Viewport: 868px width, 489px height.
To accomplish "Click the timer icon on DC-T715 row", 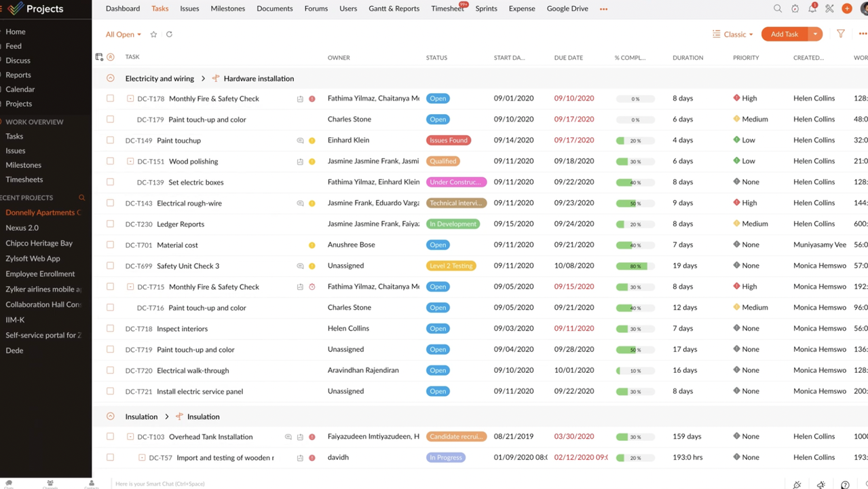I will [x=312, y=287].
